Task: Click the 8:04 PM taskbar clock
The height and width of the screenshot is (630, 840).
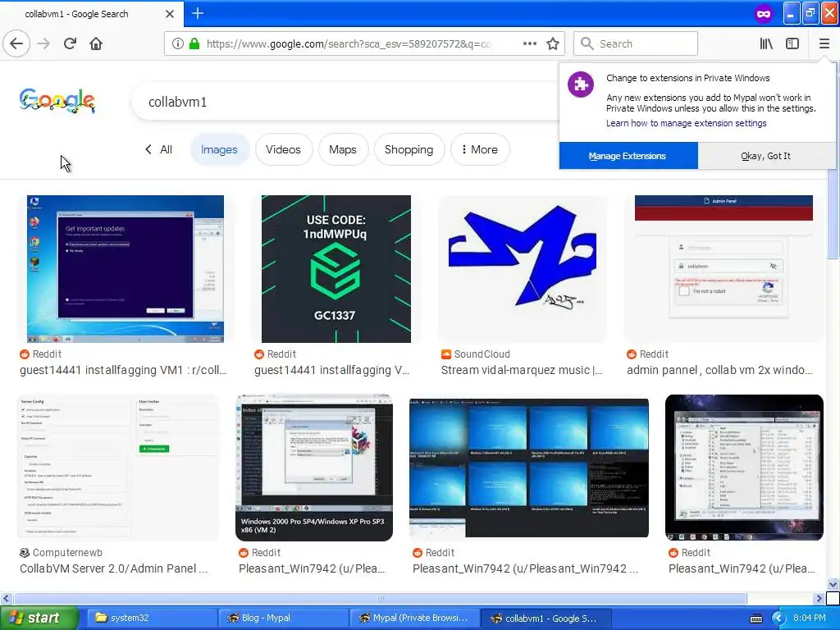Action: pos(810,618)
